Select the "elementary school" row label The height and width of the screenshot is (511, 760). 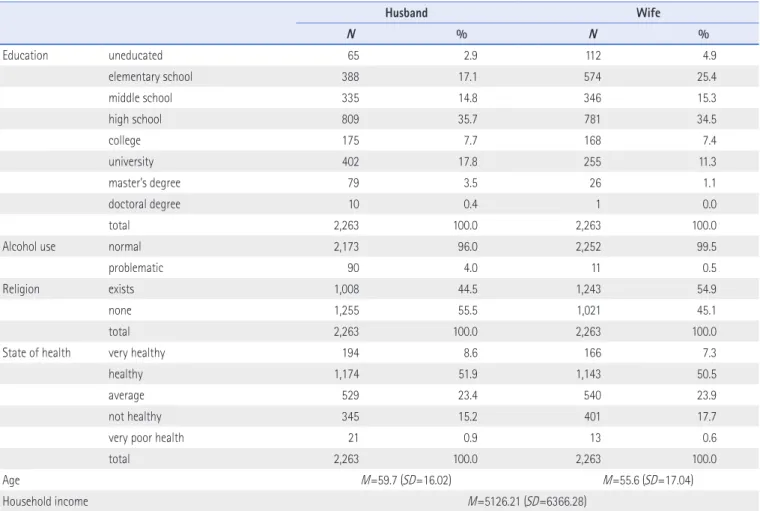(x=150, y=77)
